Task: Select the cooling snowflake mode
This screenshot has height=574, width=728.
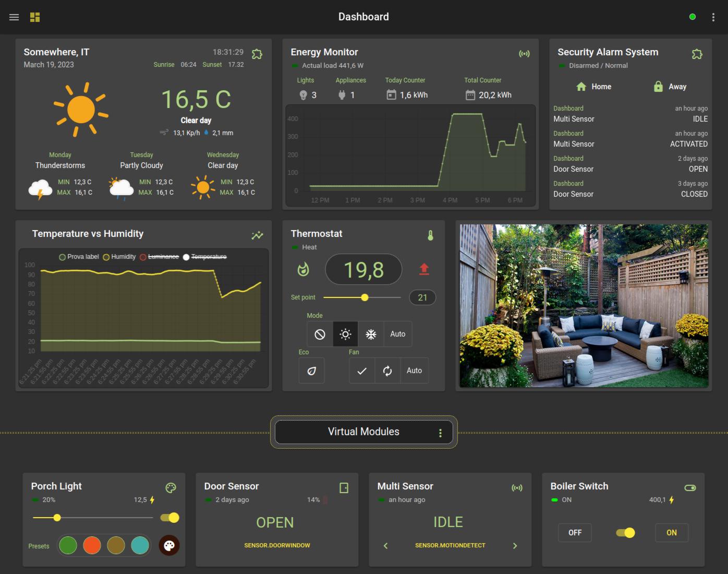Action: click(x=371, y=334)
